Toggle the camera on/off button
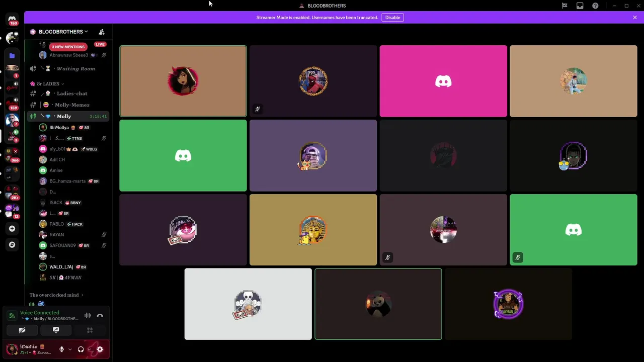The image size is (644, 362). point(22,330)
